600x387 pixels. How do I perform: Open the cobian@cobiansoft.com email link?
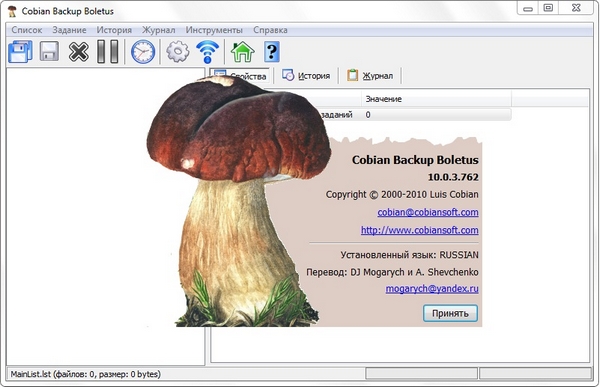point(428,212)
